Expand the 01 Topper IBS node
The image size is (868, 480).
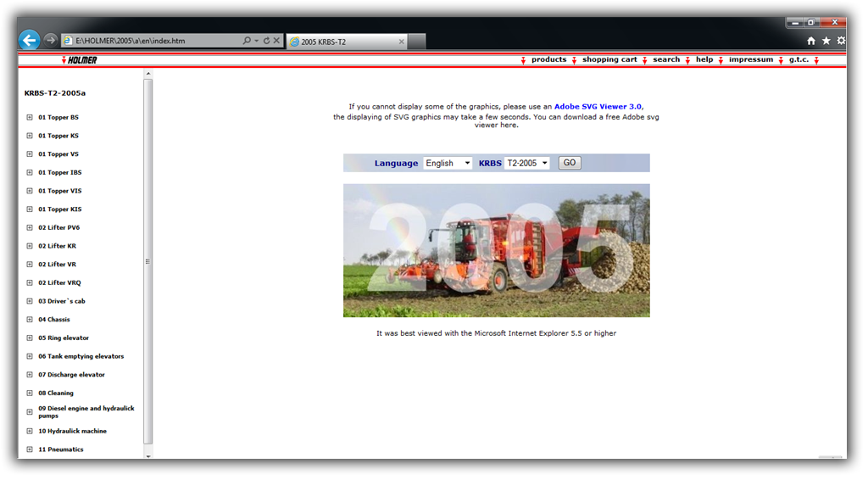tap(30, 172)
